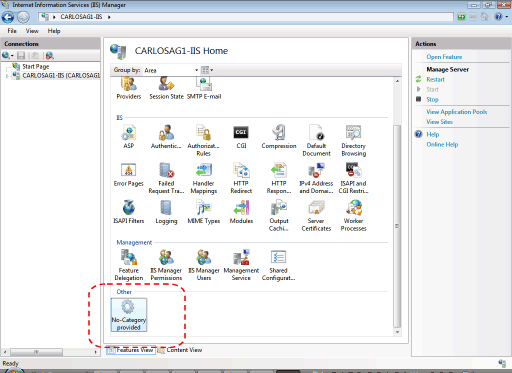This screenshot has height=373, width=512.
Task: Open ISAPI and CGI Restrictions
Action: click(354, 178)
